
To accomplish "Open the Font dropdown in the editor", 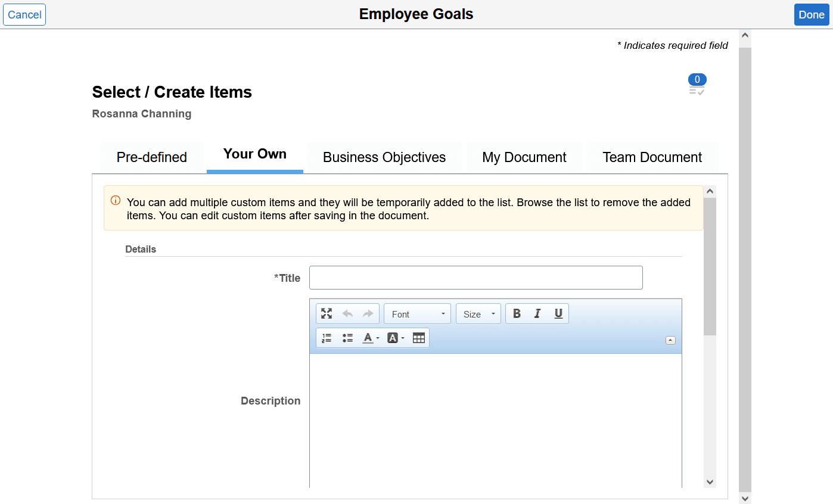I will (x=417, y=313).
